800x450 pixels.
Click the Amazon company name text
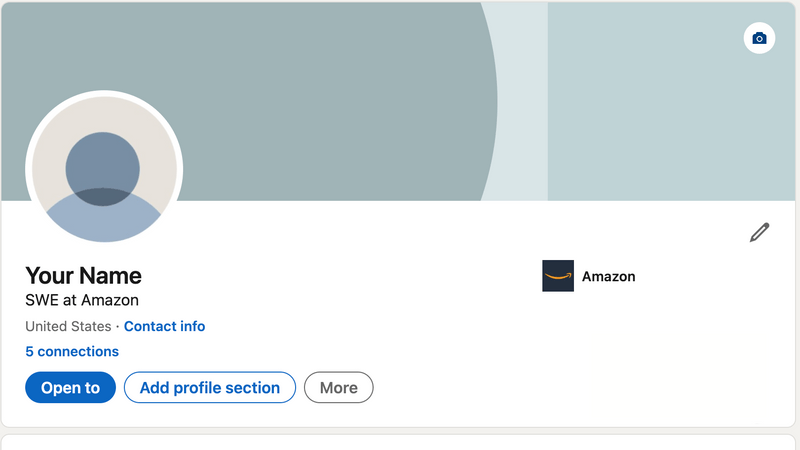(x=608, y=276)
